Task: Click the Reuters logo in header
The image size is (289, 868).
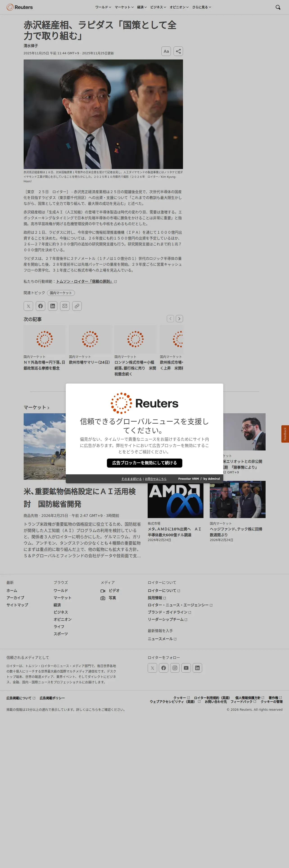Action: pyautogui.click(x=20, y=7)
